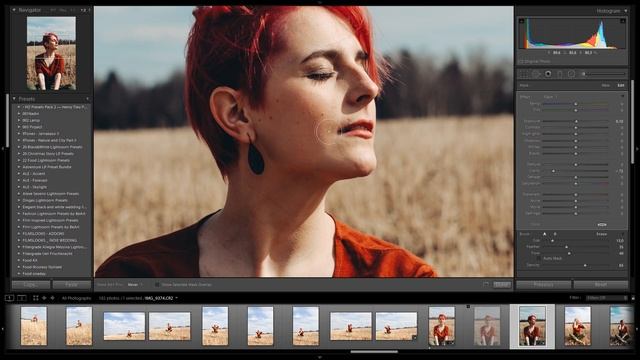Collapse the Navigator panel
The image size is (640, 360).
(x=14, y=10)
